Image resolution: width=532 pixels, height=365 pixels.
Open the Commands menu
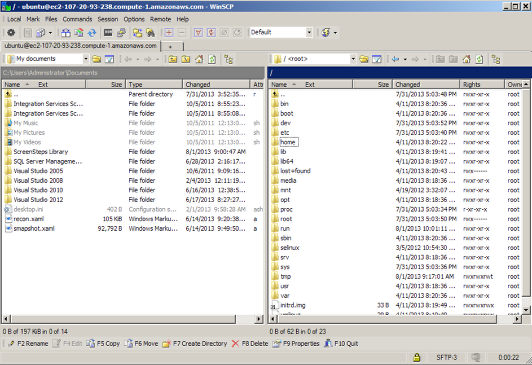click(77, 19)
